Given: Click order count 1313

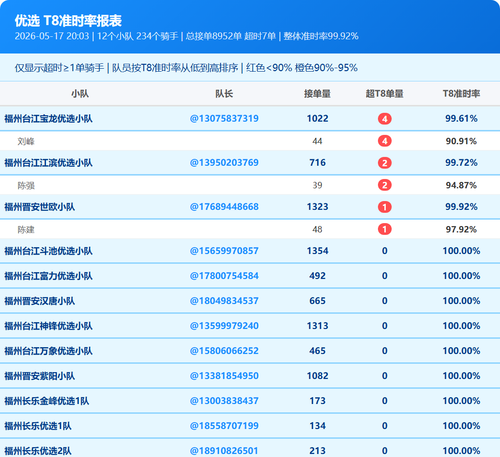Looking at the screenshot, I should click(317, 326).
